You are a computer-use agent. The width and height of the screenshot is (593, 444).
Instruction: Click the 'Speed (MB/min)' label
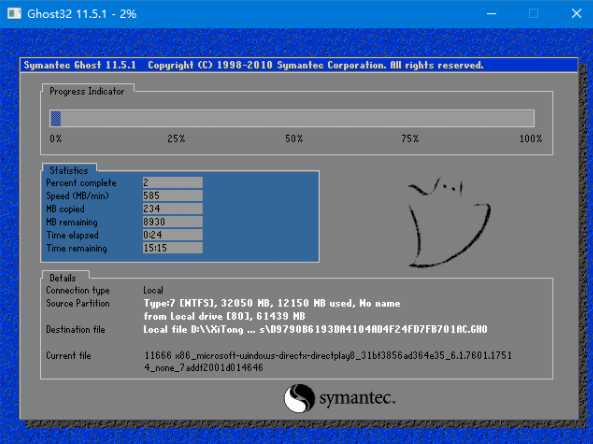[x=77, y=196]
